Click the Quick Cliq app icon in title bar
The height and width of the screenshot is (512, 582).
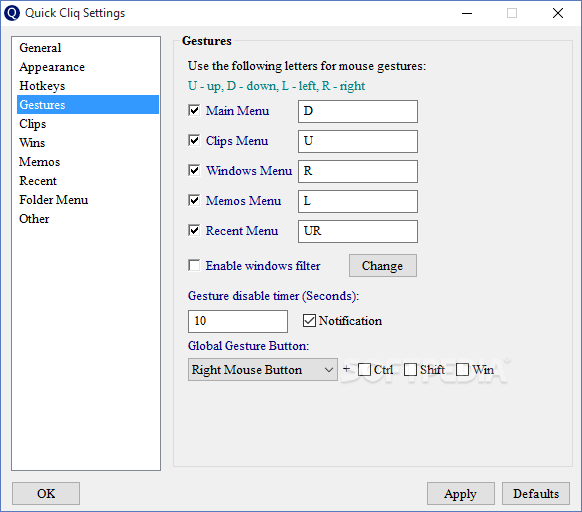pyautogui.click(x=12, y=13)
